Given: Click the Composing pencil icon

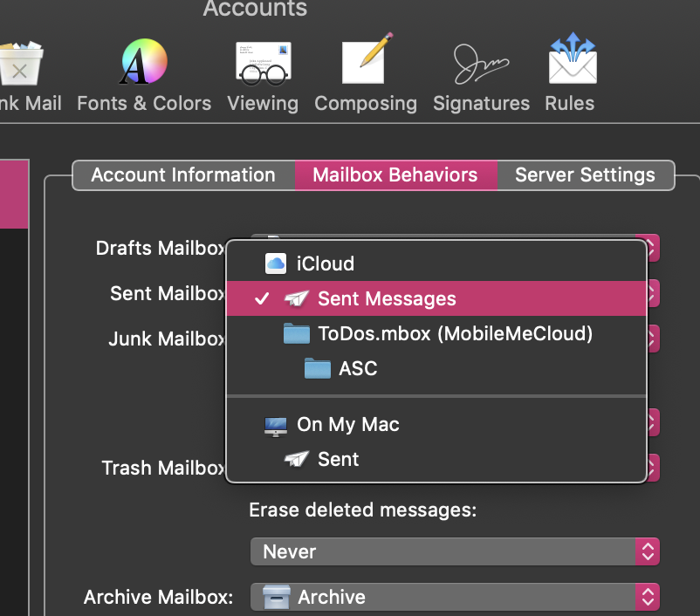Looking at the screenshot, I should pyautogui.click(x=365, y=61).
